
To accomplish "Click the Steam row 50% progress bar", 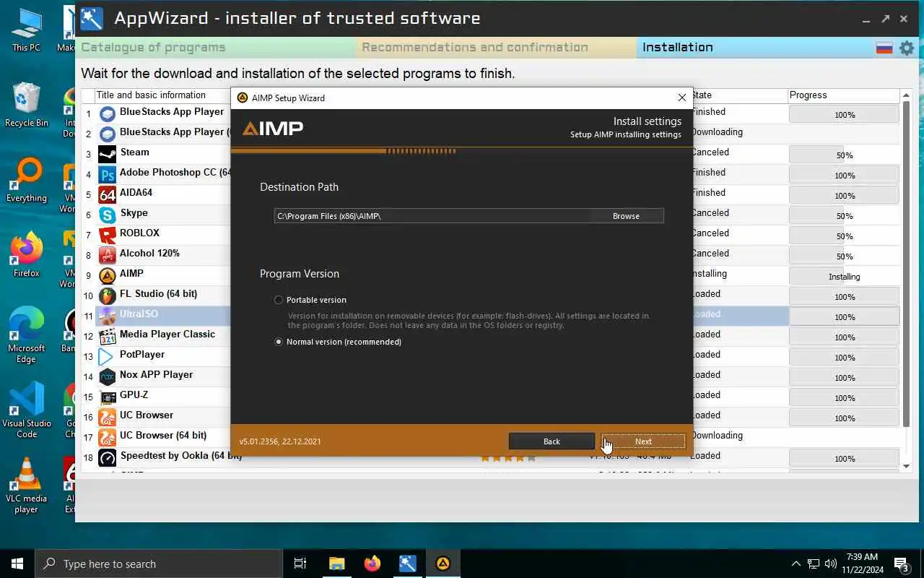I will 845,155.
